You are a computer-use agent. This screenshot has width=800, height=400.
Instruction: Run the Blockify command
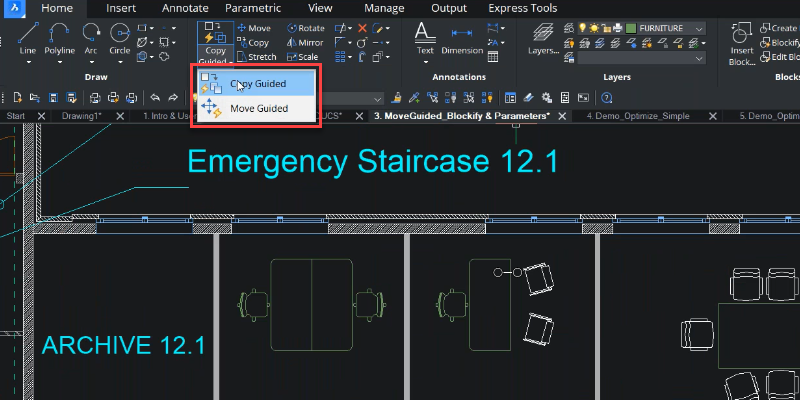[780, 43]
